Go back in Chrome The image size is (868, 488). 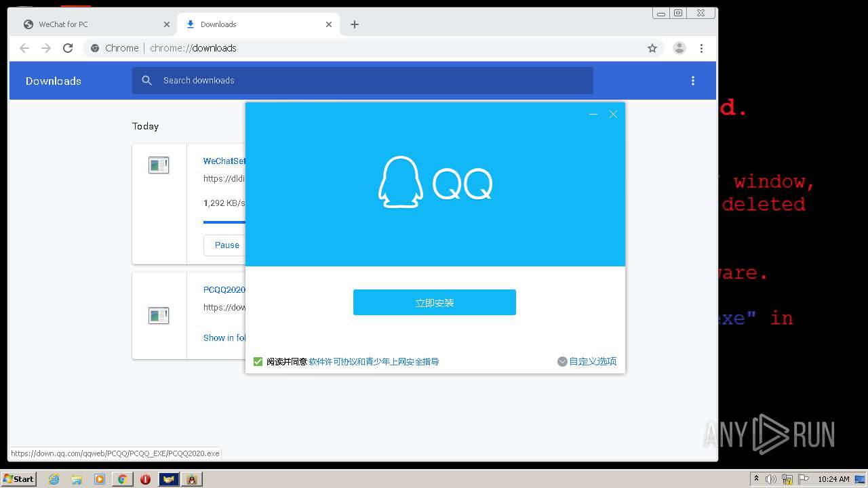[24, 48]
